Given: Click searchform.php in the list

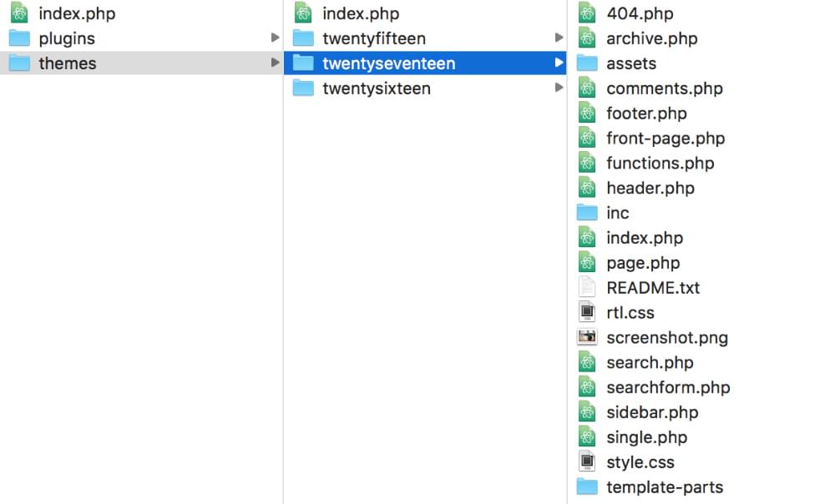Looking at the screenshot, I should [667, 388].
